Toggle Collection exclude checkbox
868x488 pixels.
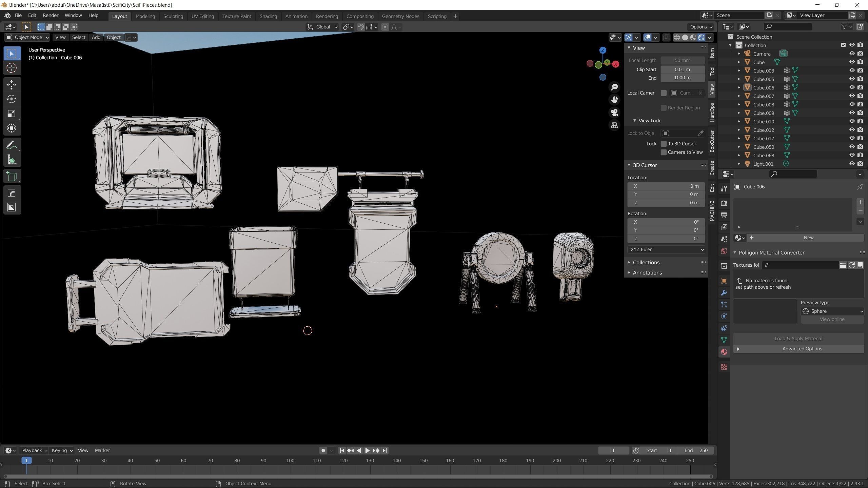click(843, 45)
